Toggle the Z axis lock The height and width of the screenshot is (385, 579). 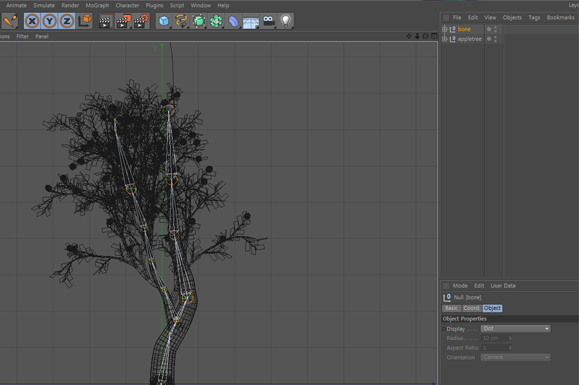pos(66,21)
